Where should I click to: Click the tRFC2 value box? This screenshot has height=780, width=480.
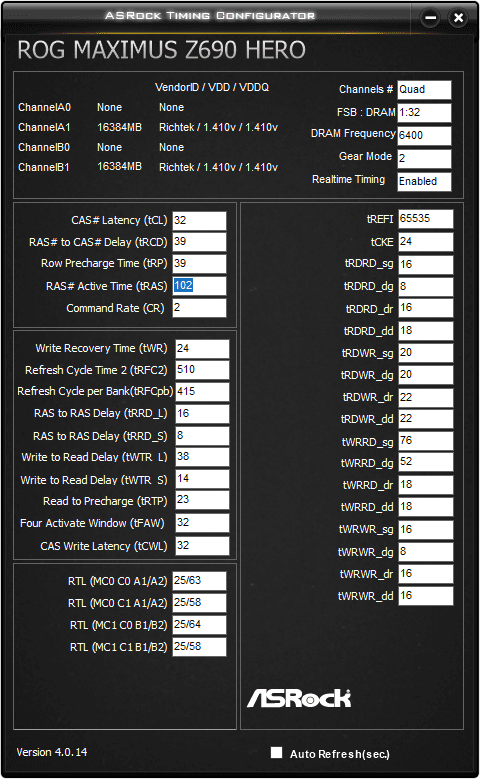(202, 370)
